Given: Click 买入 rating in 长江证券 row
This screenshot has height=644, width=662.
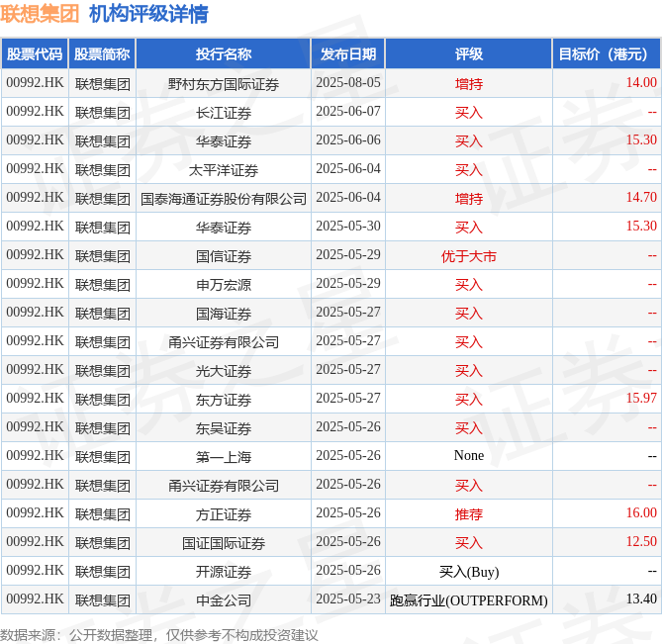Looking at the screenshot, I should [x=469, y=112].
